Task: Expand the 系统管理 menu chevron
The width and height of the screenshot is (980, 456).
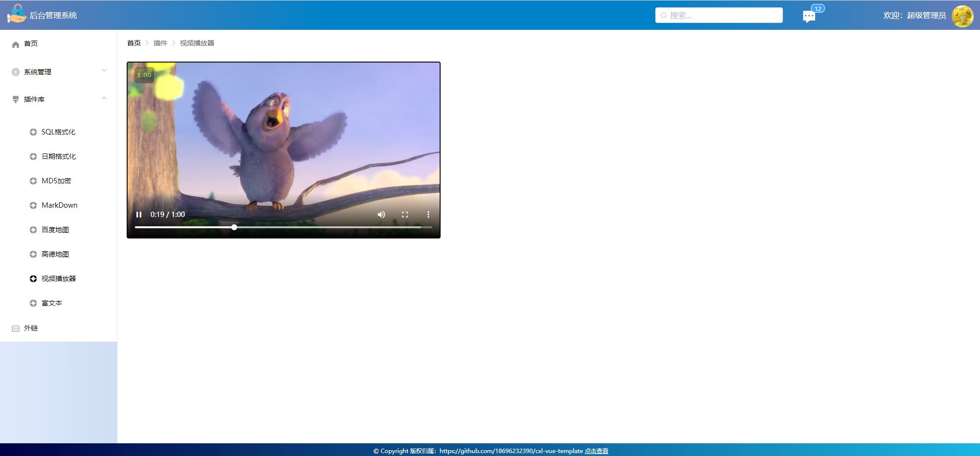Action: click(x=104, y=70)
